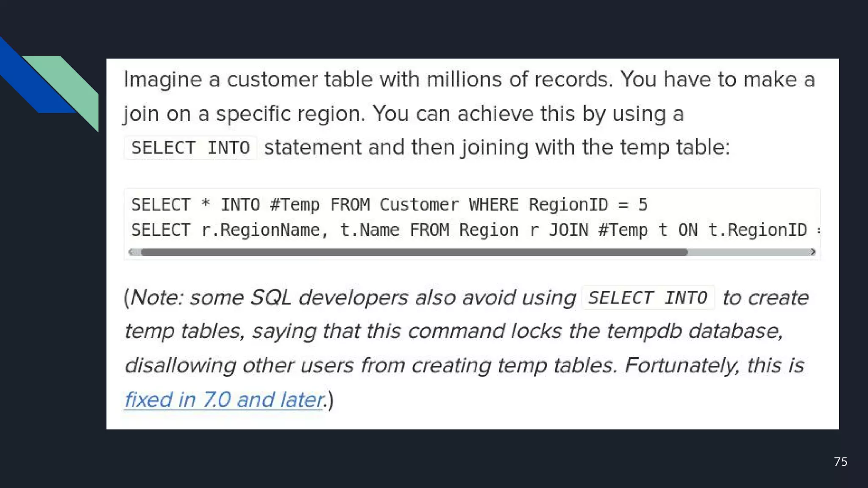Open the 'fixed in 7.0 and later' link
Viewport: 868px width, 488px height.
tap(224, 399)
